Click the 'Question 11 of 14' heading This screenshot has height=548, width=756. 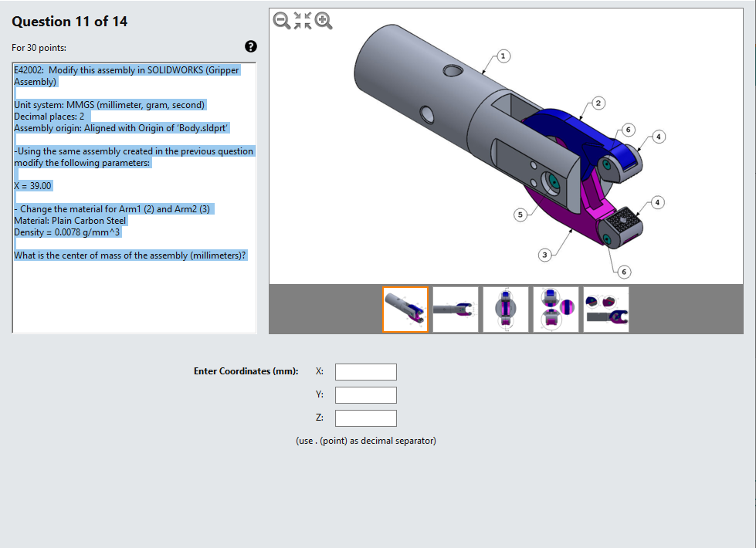pos(69,22)
